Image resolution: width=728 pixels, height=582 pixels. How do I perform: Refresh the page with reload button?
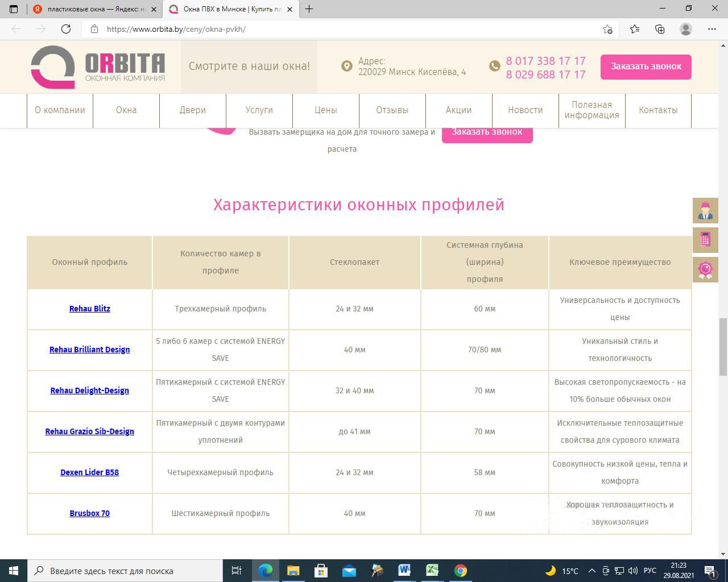(x=66, y=29)
